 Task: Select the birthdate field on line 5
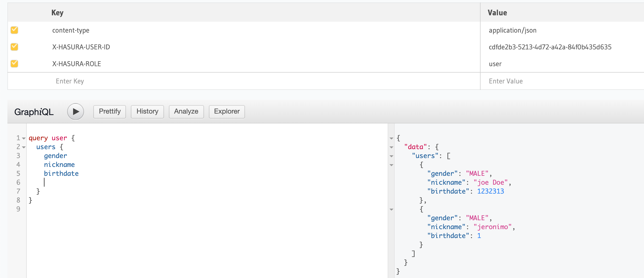click(61, 174)
